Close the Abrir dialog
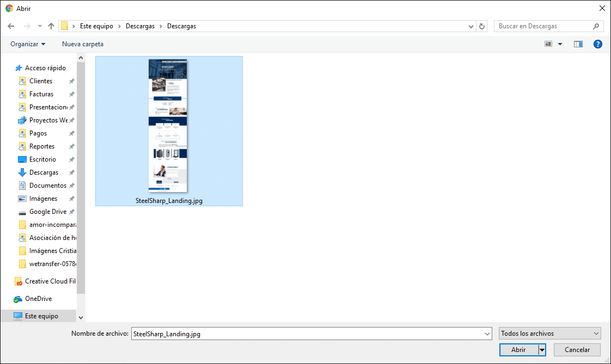This screenshot has width=611, height=364. (602, 8)
